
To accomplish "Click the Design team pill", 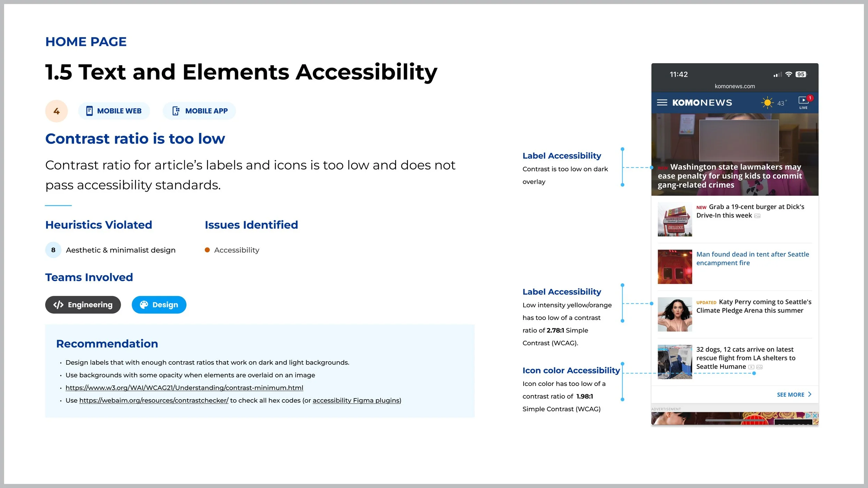I will (x=159, y=305).
